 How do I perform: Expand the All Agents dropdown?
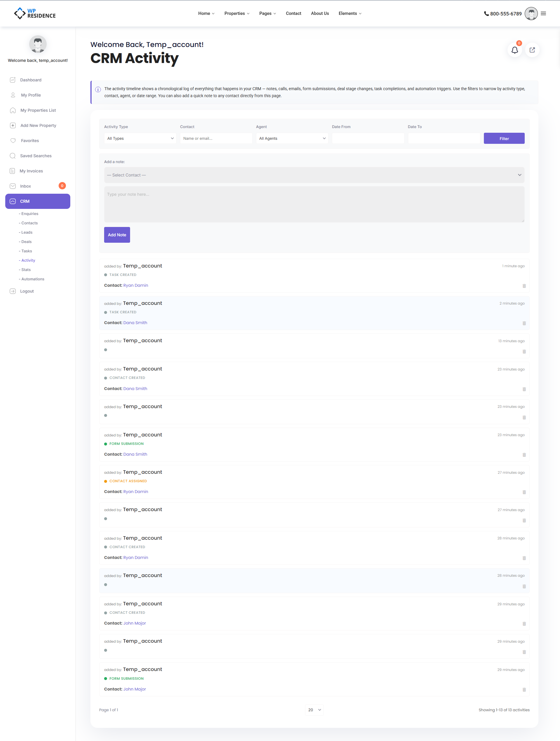(292, 138)
